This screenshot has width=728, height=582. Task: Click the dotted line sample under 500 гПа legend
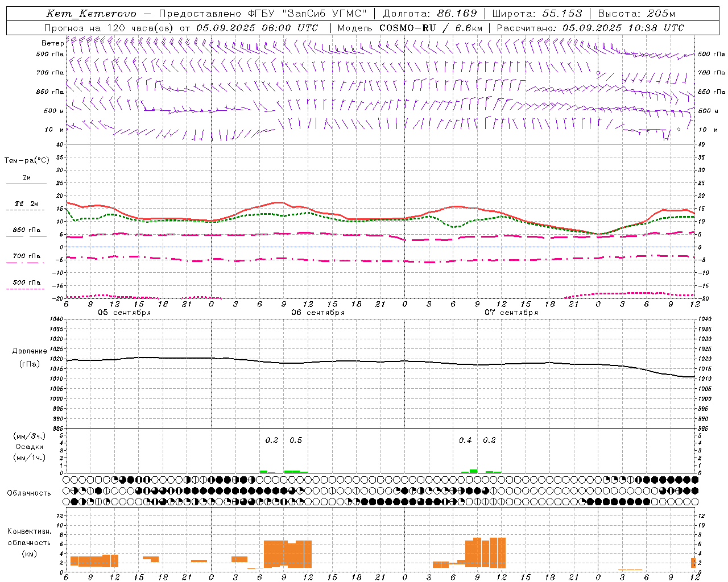25,289
